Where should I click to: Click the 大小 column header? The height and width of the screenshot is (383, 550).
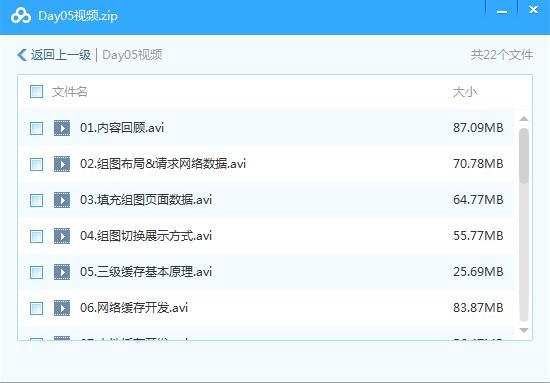[465, 92]
